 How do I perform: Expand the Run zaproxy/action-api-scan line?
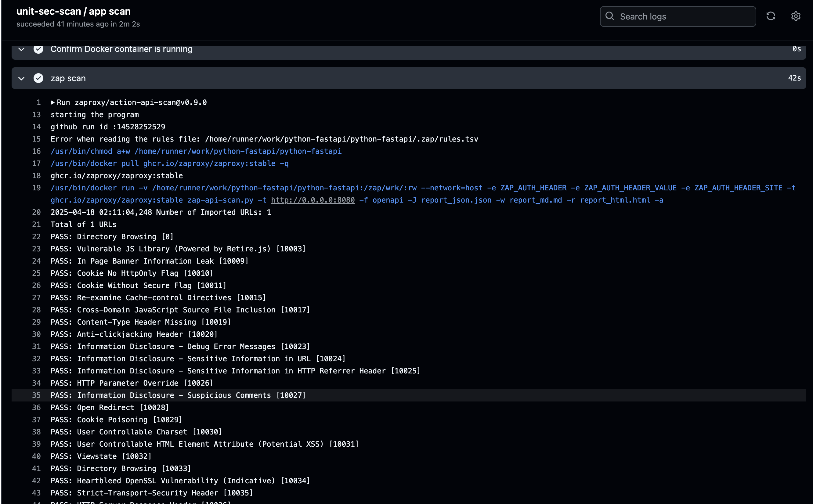pyautogui.click(x=52, y=102)
